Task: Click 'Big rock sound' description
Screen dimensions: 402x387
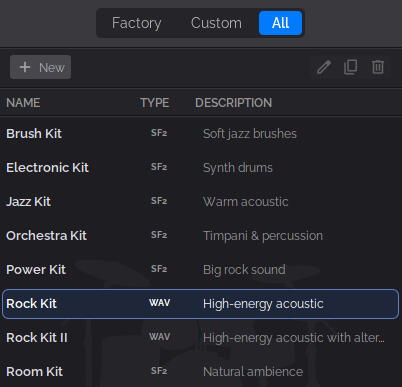Action: pos(244,270)
